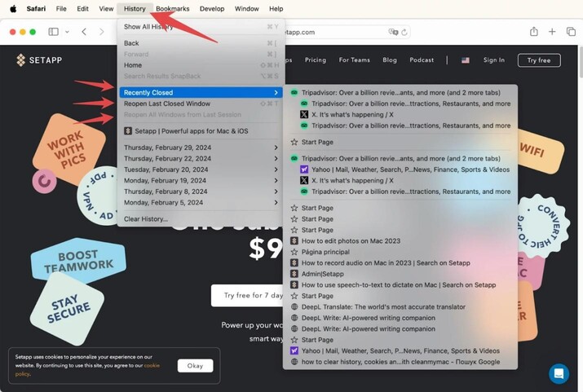583x392 pixels.
Task: Open the Podcast link
Action: click(x=422, y=59)
